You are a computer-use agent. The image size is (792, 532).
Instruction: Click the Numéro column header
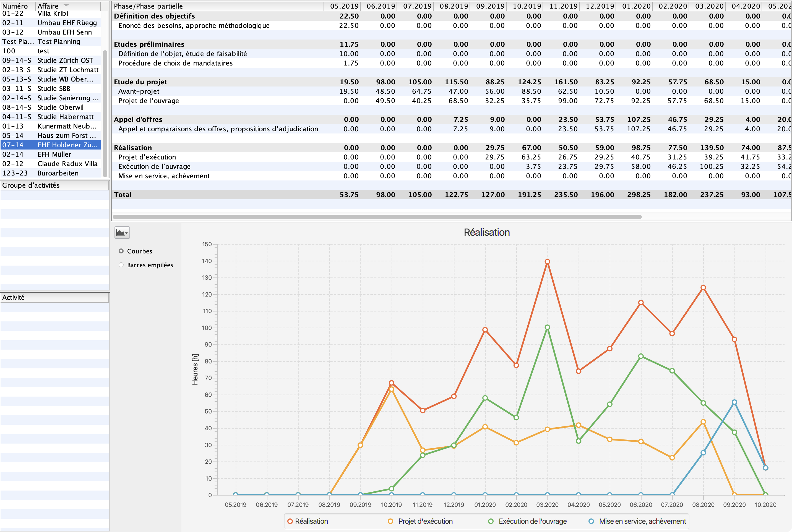coord(18,6)
